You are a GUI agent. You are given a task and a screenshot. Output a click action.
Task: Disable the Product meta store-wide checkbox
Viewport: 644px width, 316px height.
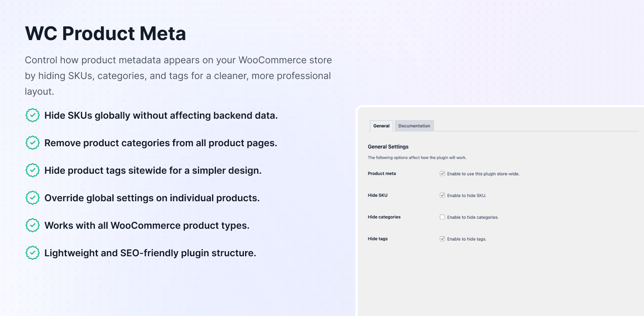click(x=443, y=174)
